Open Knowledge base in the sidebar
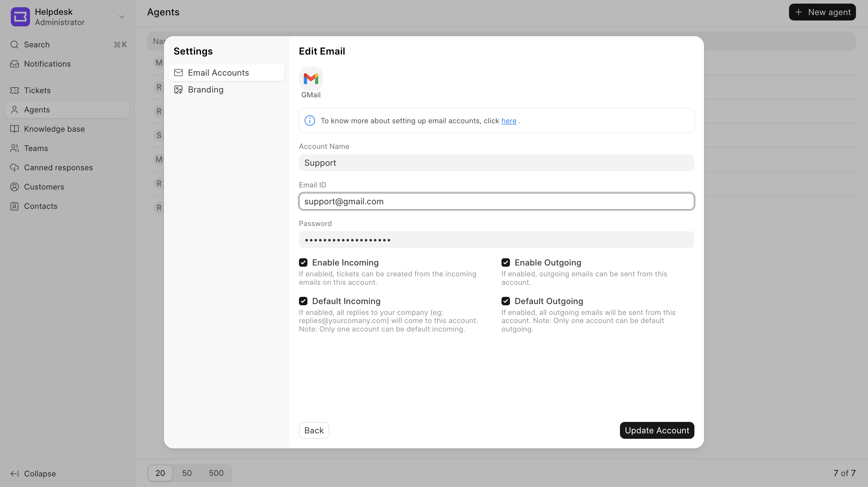Image resolution: width=868 pixels, height=487 pixels. [67, 129]
